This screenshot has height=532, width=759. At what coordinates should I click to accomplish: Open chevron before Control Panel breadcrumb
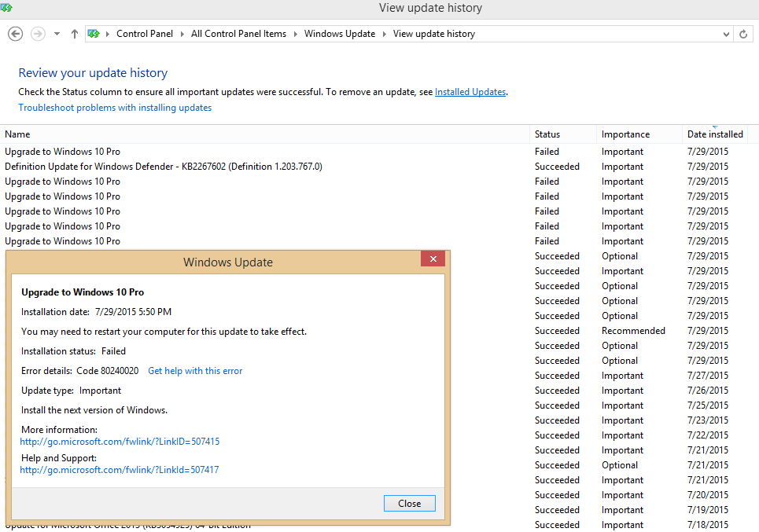[108, 34]
